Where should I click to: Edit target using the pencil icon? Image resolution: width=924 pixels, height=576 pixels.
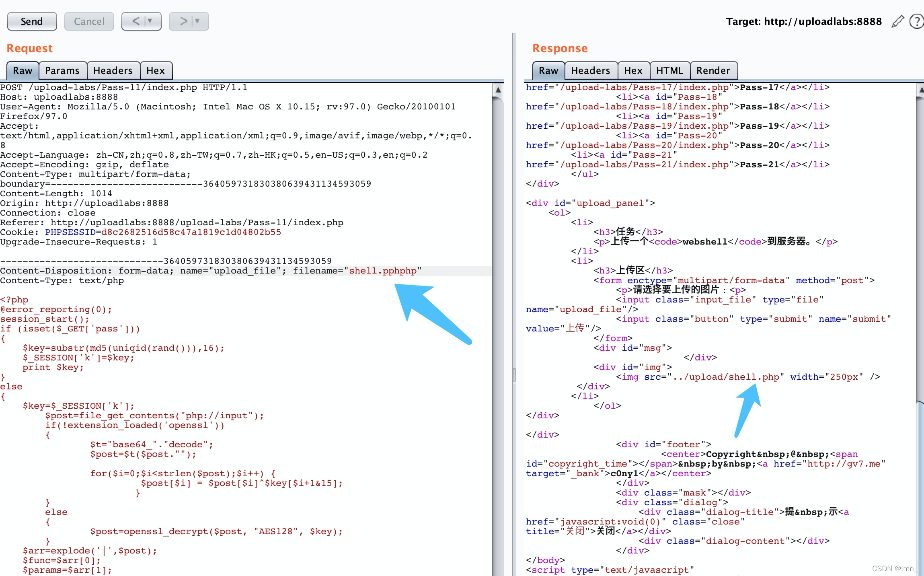[x=897, y=21]
